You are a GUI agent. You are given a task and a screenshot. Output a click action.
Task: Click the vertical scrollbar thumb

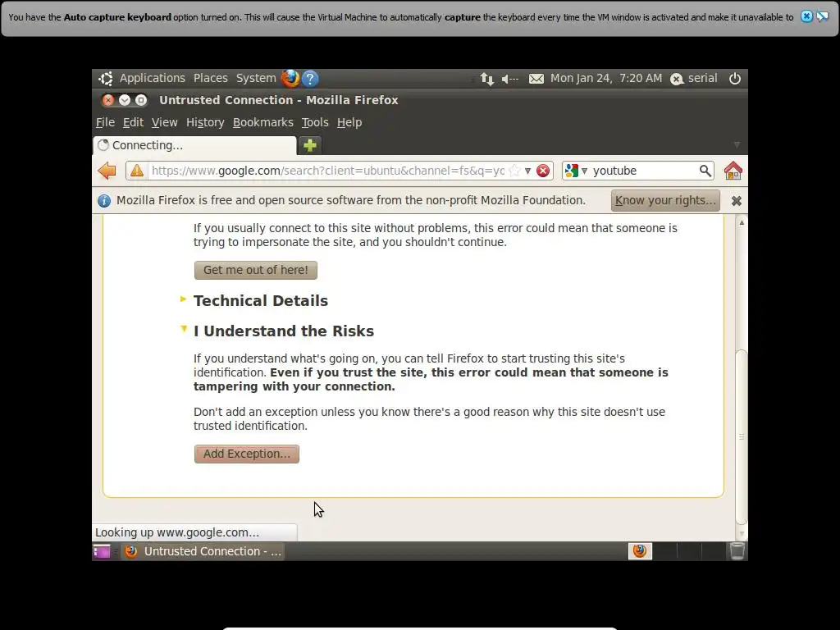(x=742, y=436)
